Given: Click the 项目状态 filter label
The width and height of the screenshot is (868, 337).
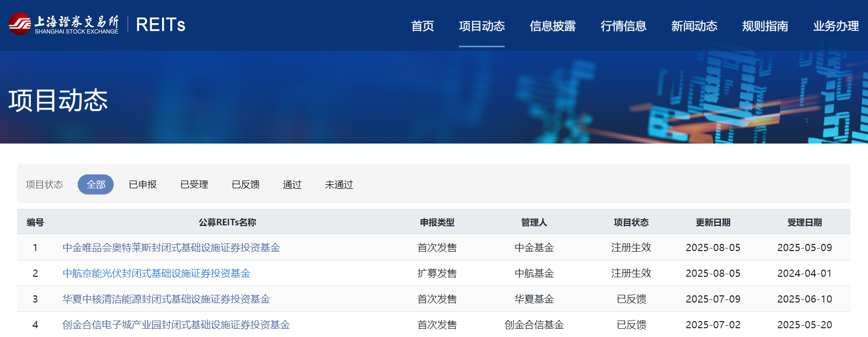Looking at the screenshot, I should point(45,184).
